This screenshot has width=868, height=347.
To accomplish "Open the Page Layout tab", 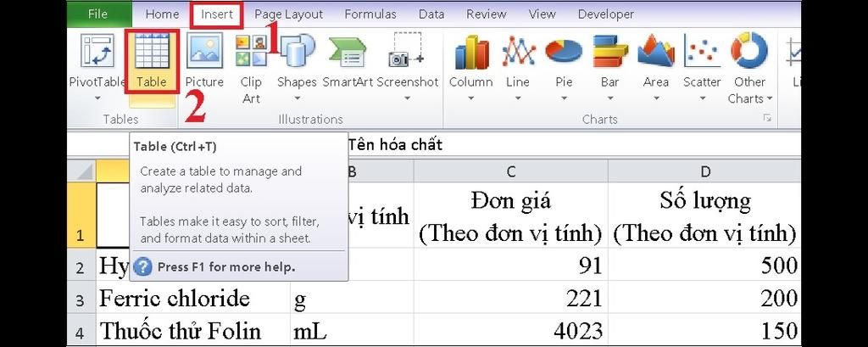I will 287,14.
